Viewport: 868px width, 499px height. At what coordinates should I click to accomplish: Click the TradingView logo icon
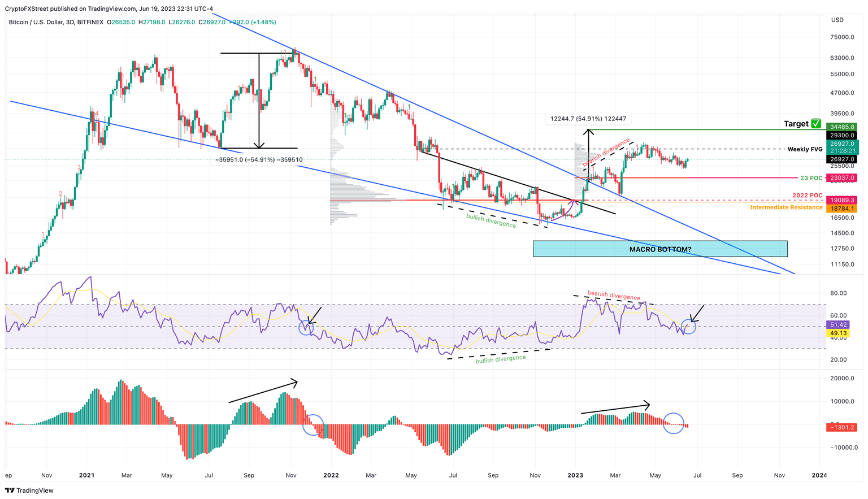pyautogui.click(x=10, y=491)
